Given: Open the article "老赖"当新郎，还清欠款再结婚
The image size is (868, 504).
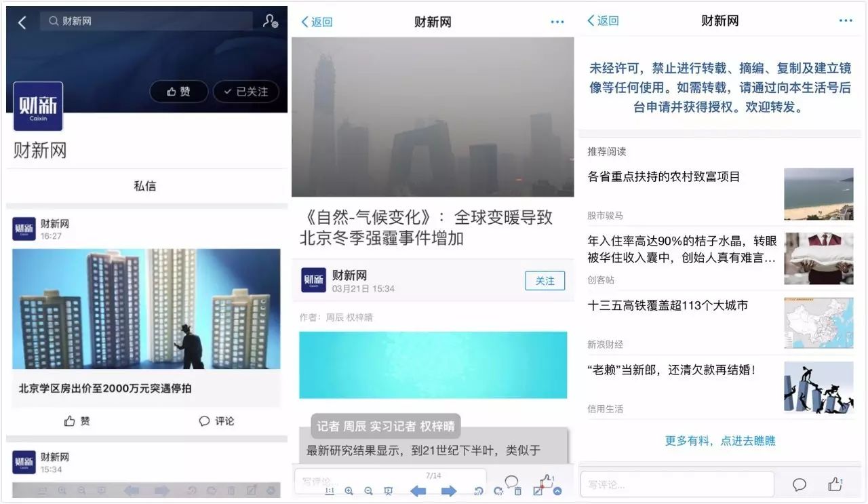Looking at the screenshot, I should coord(671,370).
